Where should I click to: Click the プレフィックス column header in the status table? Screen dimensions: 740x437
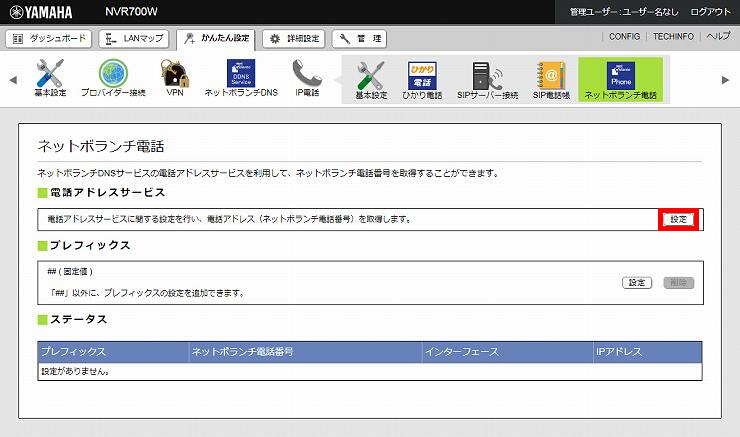[113, 352]
